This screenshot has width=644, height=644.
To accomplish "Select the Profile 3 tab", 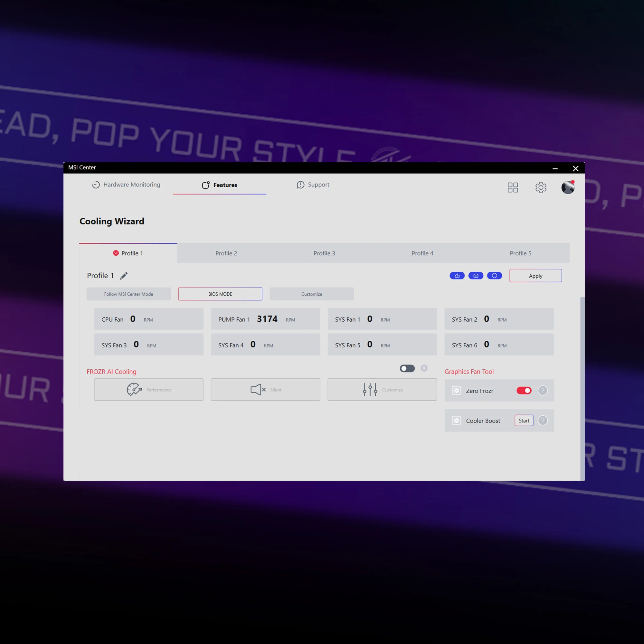I will [324, 253].
